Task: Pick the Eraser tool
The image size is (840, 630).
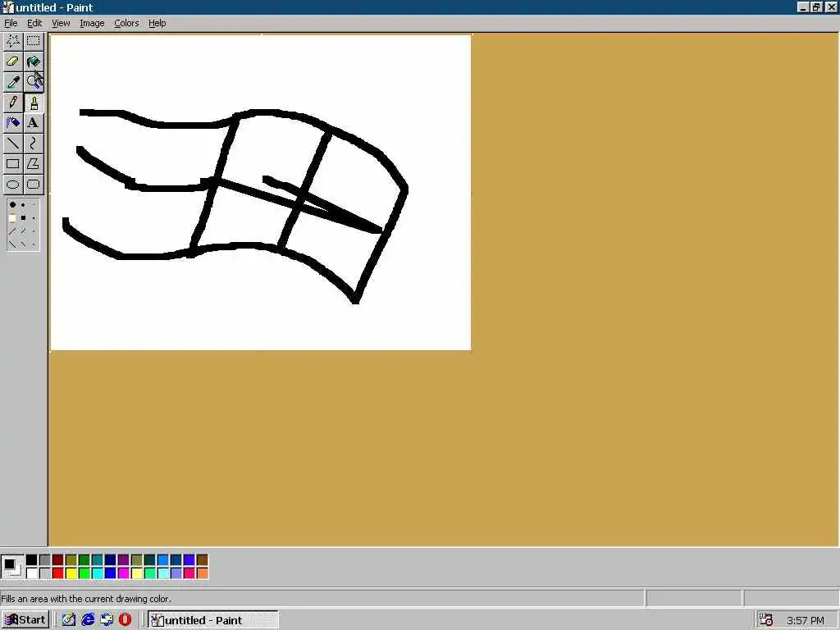Action: point(13,61)
